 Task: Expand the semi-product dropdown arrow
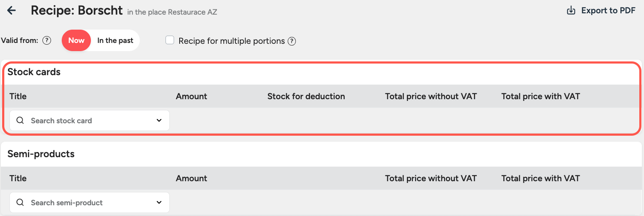click(x=159, y=203)
